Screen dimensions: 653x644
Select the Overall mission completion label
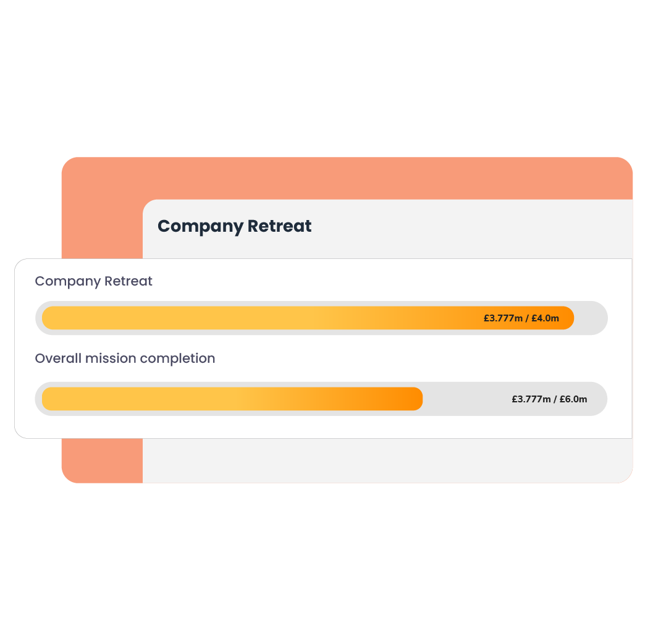[125, 358]
